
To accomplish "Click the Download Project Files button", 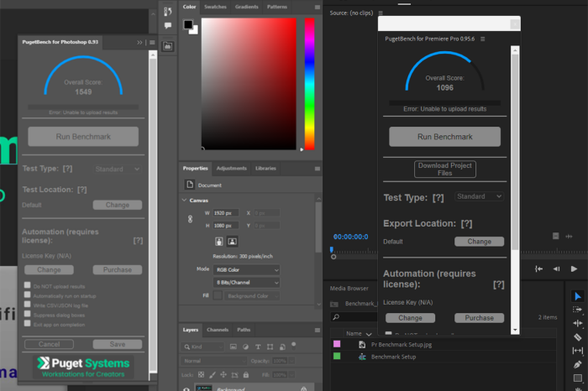I will (x=444, y=169).
